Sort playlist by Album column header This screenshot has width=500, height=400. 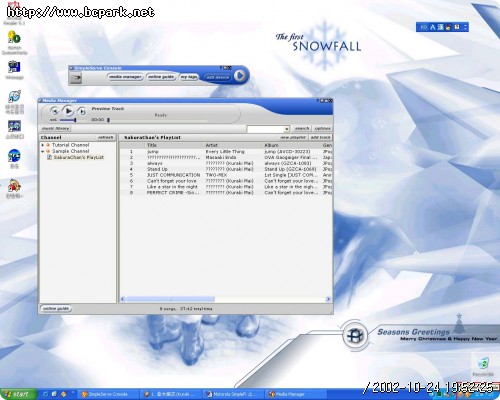click(292, 145)
